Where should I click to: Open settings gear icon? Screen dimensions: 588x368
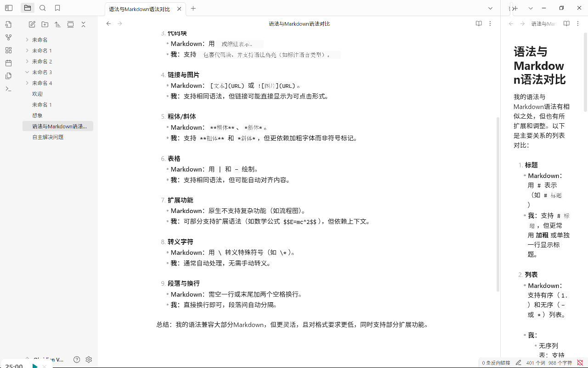[x=89, y=360]
